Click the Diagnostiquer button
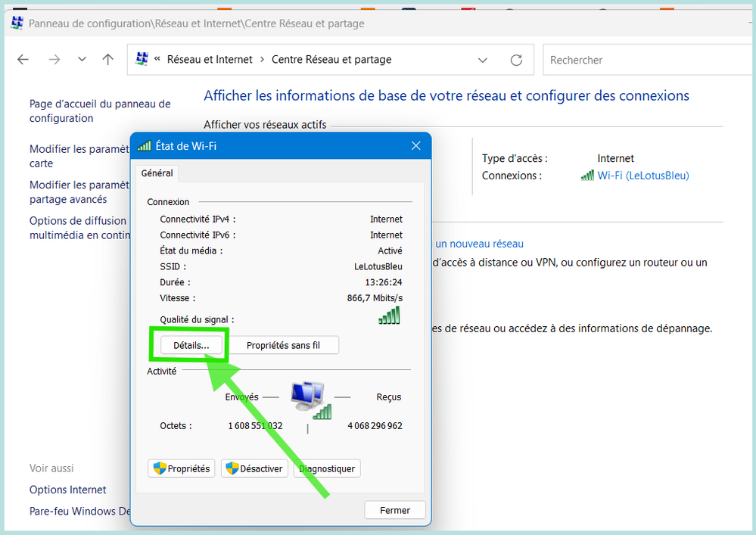 pyautogui.click(x=327, y=468)
